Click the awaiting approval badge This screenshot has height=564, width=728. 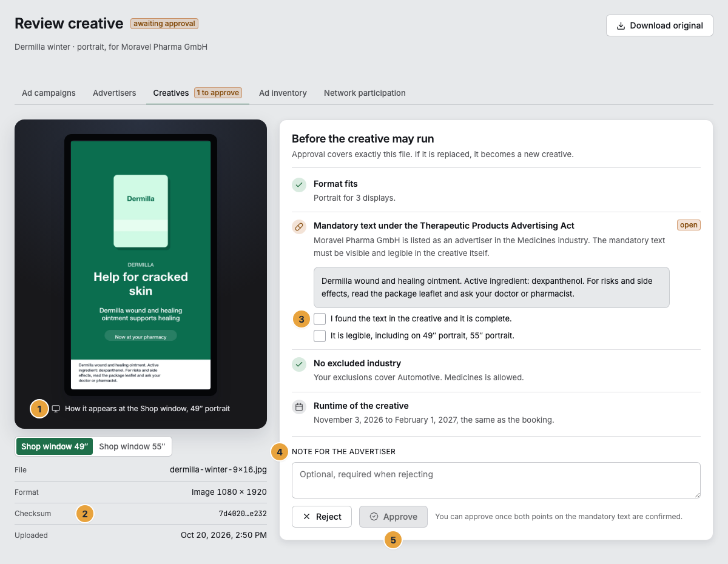click(164, 24)
